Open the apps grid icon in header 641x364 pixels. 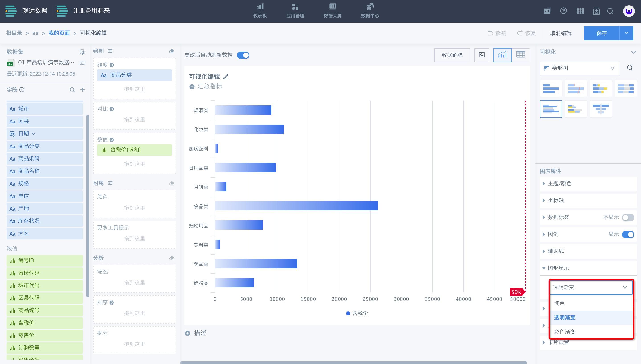click(580, 11)
